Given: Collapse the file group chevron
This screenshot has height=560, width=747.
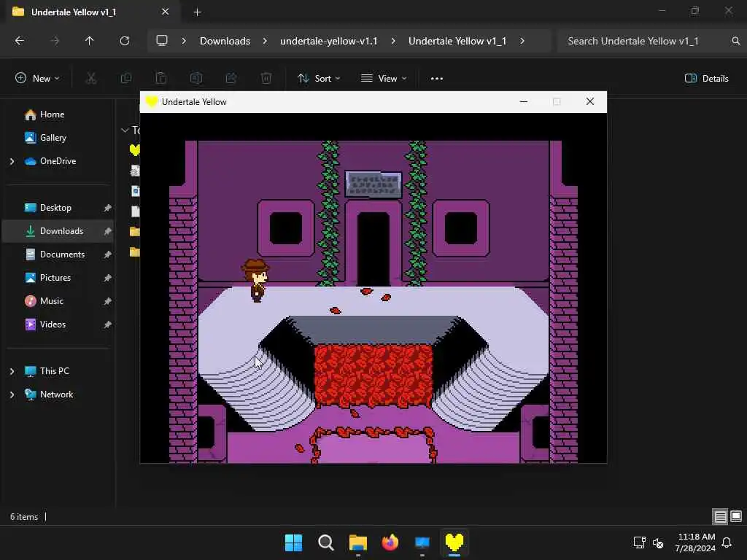Looking at the screenshot, I should pos(125,130).
